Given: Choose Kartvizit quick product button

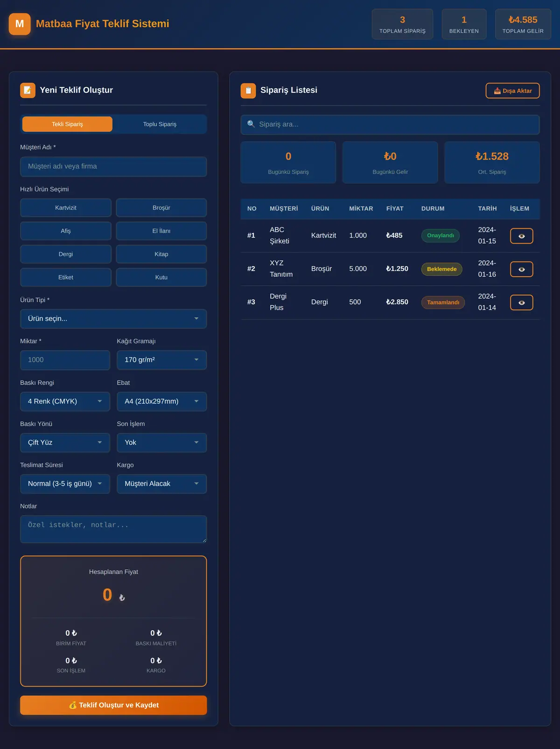Looking at the screenshot, I should click(66, 208).
